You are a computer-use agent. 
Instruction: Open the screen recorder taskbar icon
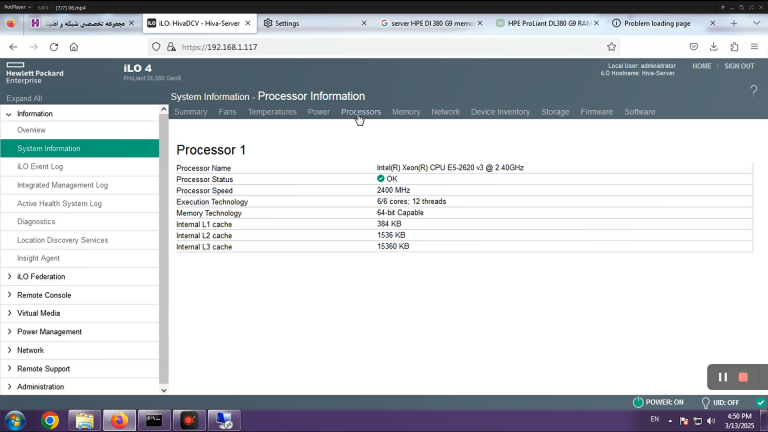[x=189, y=421]
